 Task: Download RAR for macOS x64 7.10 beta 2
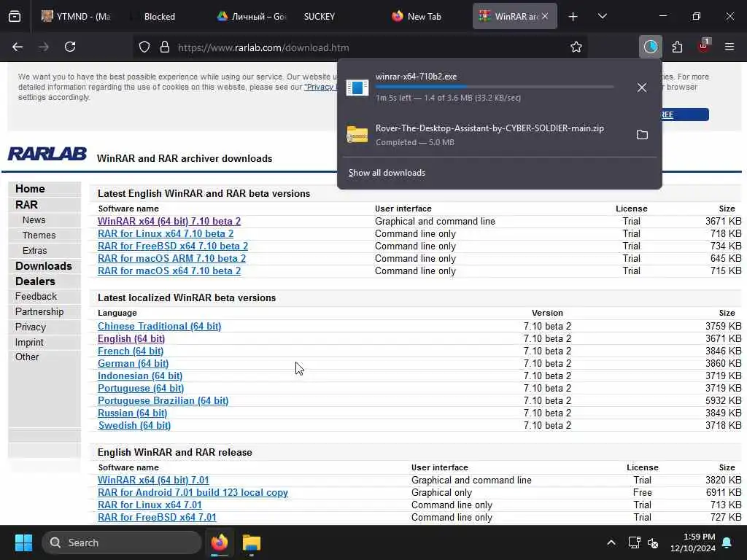(169, 271)
